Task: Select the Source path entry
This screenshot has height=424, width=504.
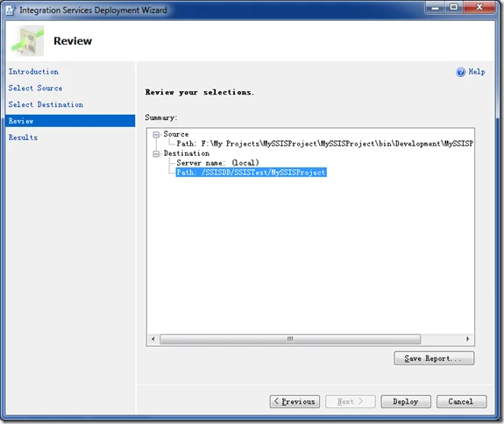Action: 324,144
